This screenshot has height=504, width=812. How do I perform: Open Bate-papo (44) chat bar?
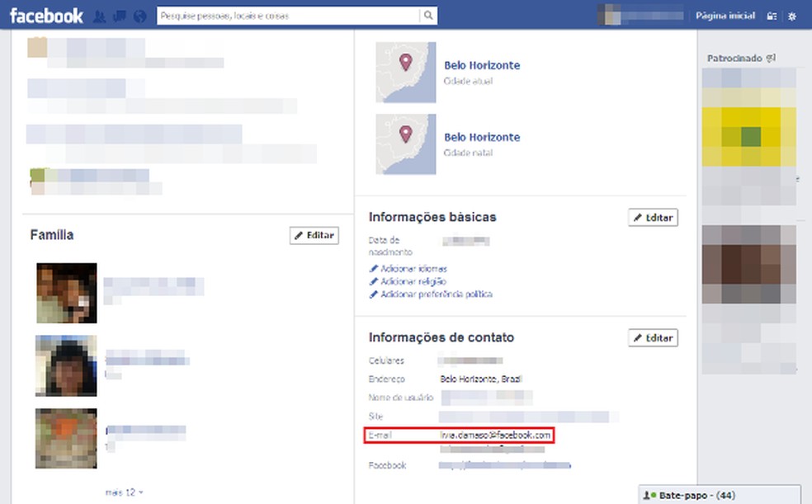(x=720, y=495)
